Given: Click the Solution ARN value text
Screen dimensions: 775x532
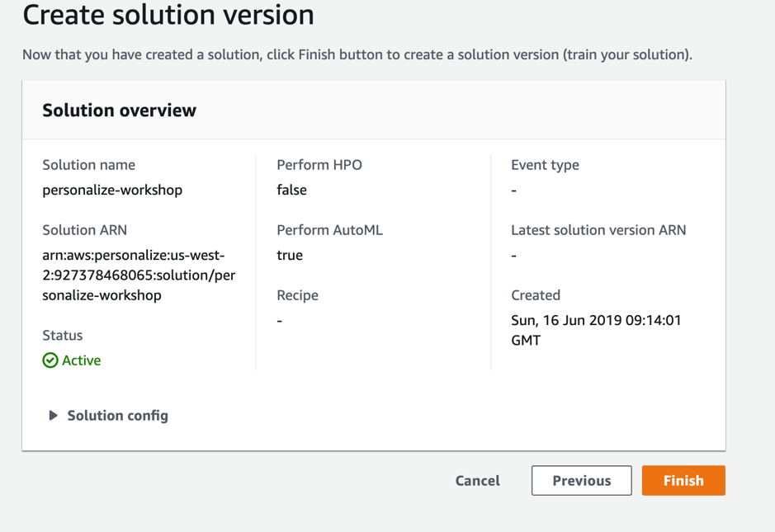Looking at the screenshot, I should pyautogui.click(x=139, y=275).
